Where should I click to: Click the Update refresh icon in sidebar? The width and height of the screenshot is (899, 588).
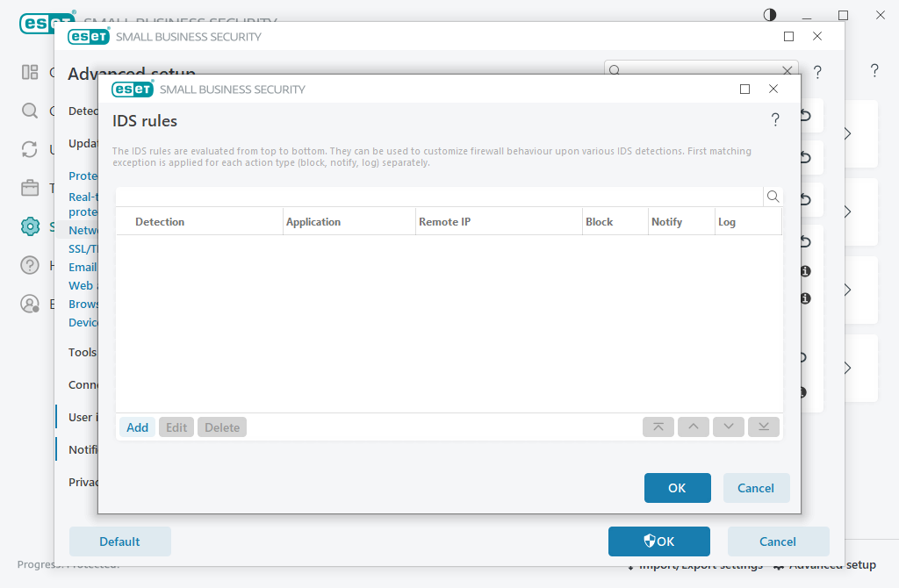pos(30,149)
